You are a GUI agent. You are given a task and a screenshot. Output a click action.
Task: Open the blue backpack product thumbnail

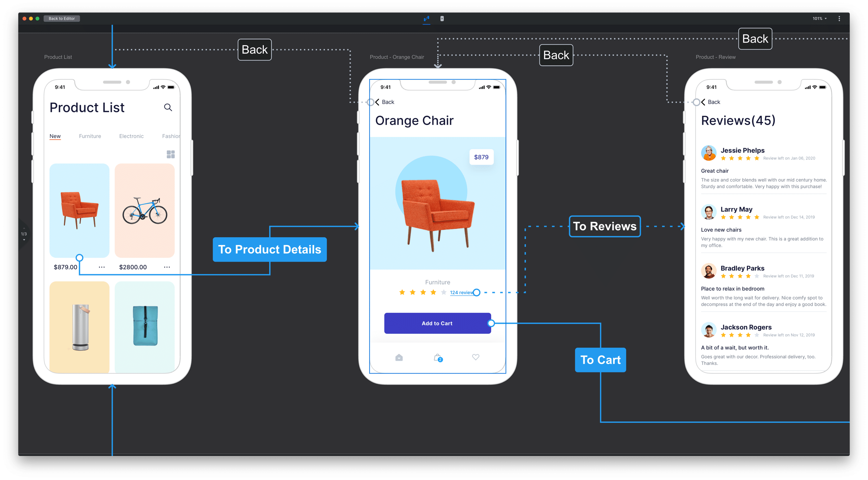pos(145,327)
